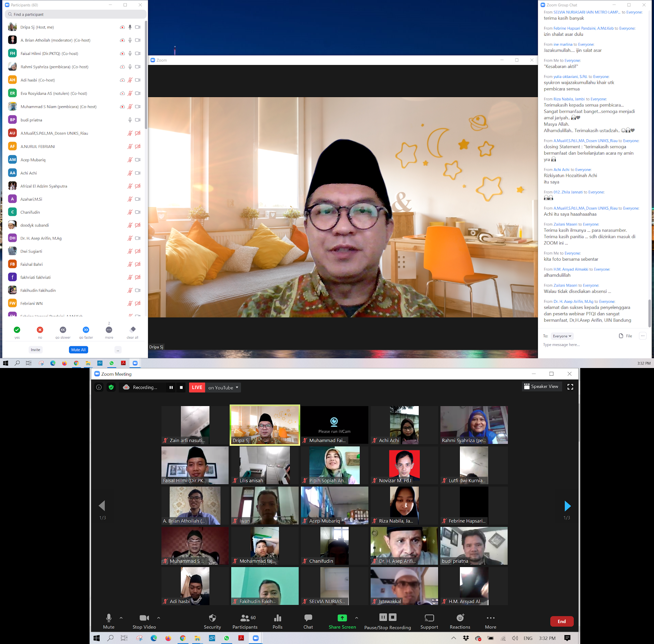Expand audio options arrow beside Mute
Viewport: 654px width, 644px height.
click(121, 618)
